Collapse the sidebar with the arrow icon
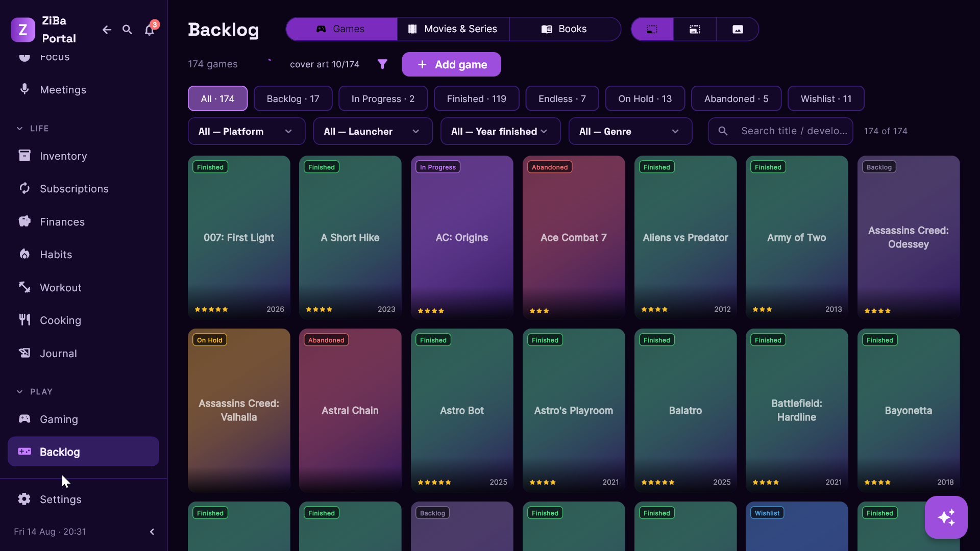The image size is (980, 551). (x=152, y=532)
